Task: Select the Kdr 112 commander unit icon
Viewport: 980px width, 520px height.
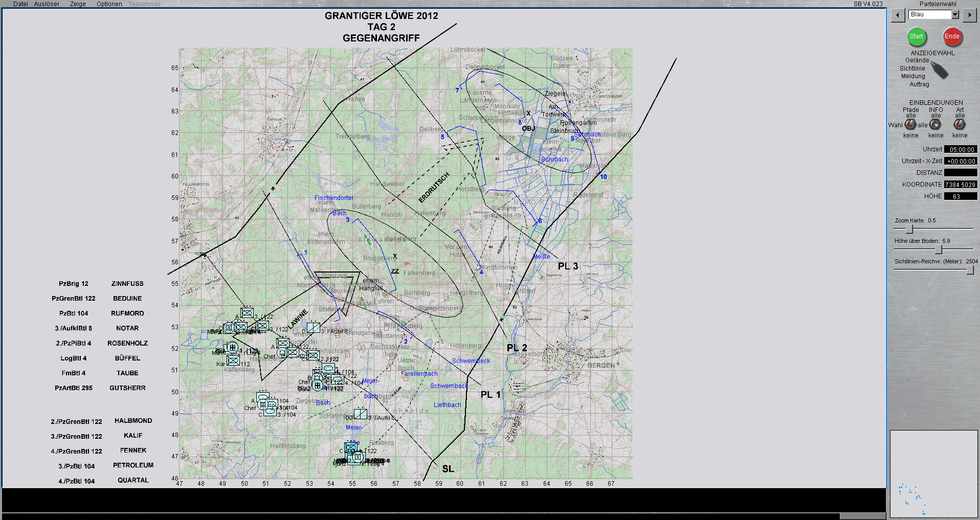Action: (x=233, y=360)
